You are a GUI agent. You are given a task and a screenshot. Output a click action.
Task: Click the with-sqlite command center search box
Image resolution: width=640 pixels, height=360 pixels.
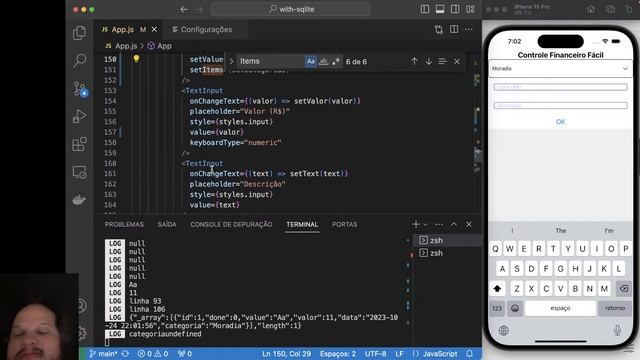pyautogui.click(x=291, y=9)
